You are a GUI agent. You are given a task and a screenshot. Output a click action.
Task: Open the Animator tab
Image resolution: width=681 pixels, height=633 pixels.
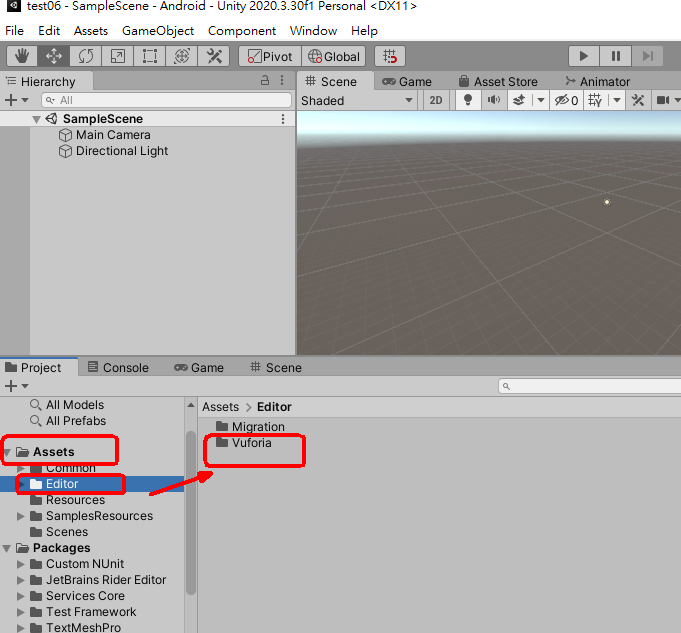(598, 81)
